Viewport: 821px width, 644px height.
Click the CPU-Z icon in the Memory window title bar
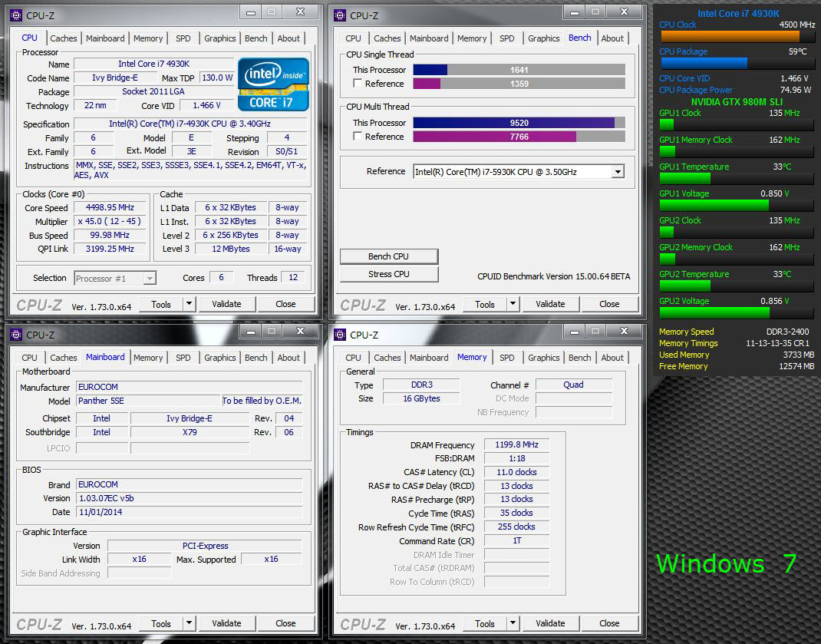pyautogui.click(x=340, y=335)
